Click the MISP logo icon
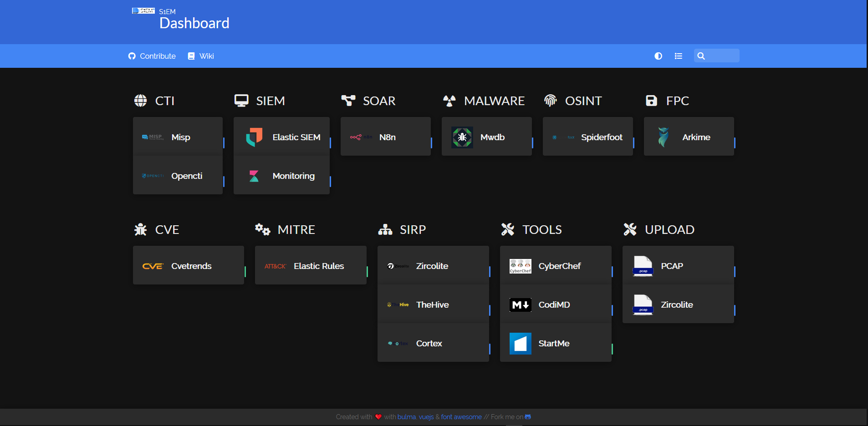Image resolution: width=868 pixels, height=426 pixels. (152, 137)
